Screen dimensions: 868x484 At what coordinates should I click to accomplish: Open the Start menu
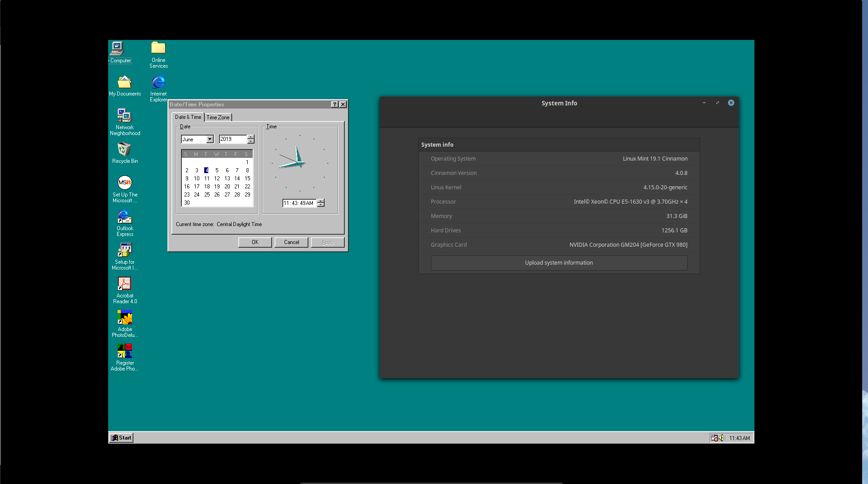pyautogui.click(x=121, y=438)
